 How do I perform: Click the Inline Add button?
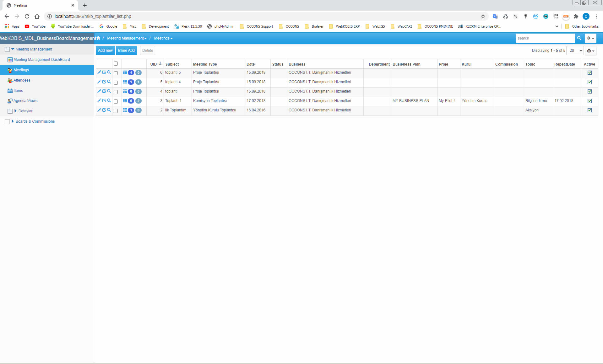pyautogui.click(x=126, y=51)
